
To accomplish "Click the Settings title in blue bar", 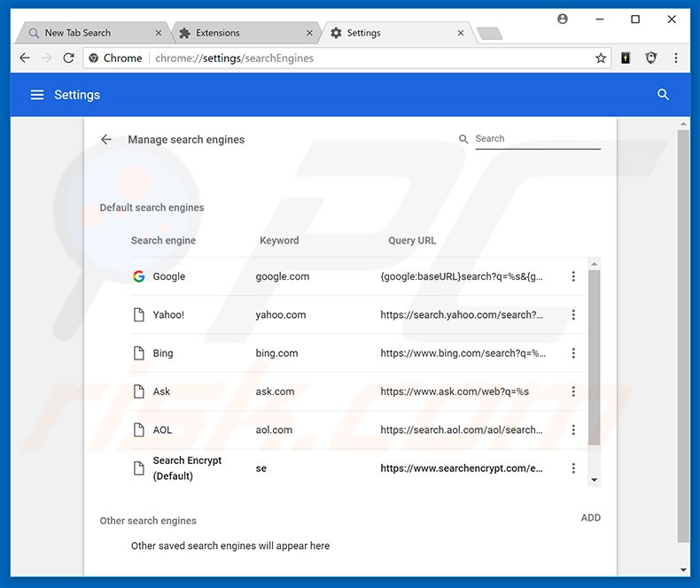I will pos(77,95).
